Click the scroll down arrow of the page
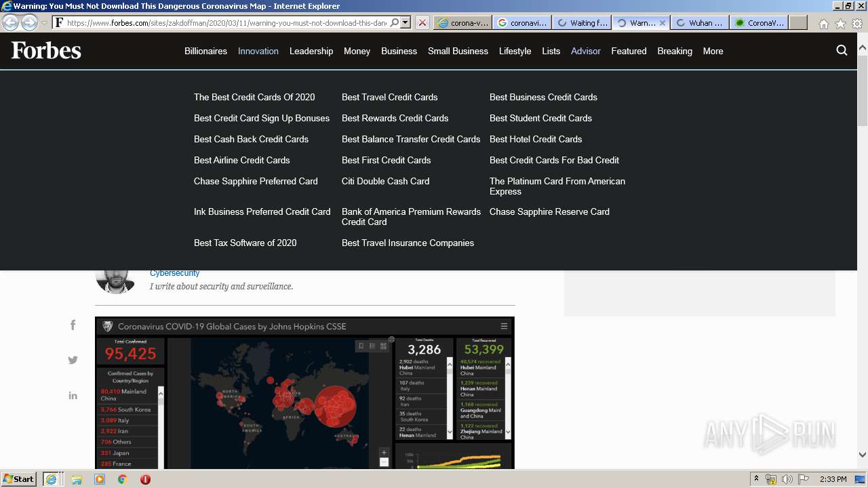 click(862, 455)
